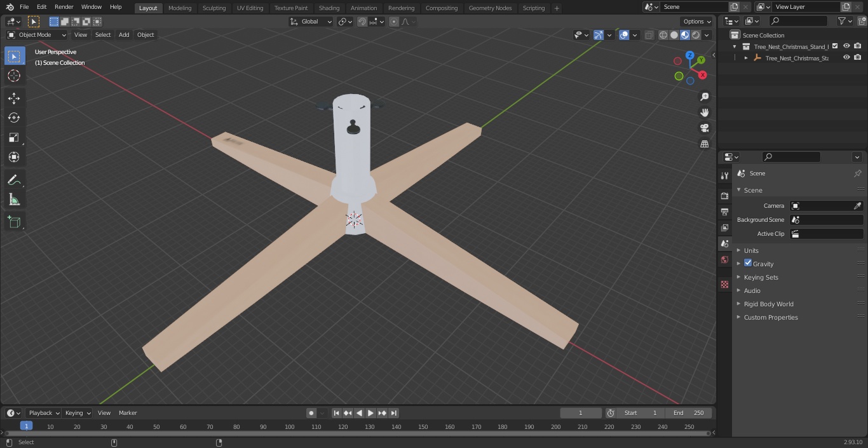Switch to wireframe viewport shading
This screenshot has width=868, height=448.
pyautogui.click(x=663, y=35)
